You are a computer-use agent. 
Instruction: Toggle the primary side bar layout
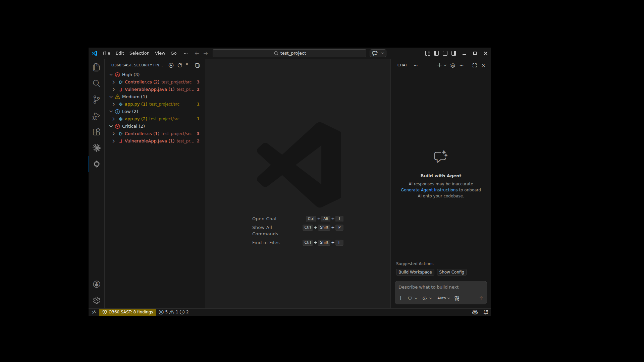(x=436, y=53)
